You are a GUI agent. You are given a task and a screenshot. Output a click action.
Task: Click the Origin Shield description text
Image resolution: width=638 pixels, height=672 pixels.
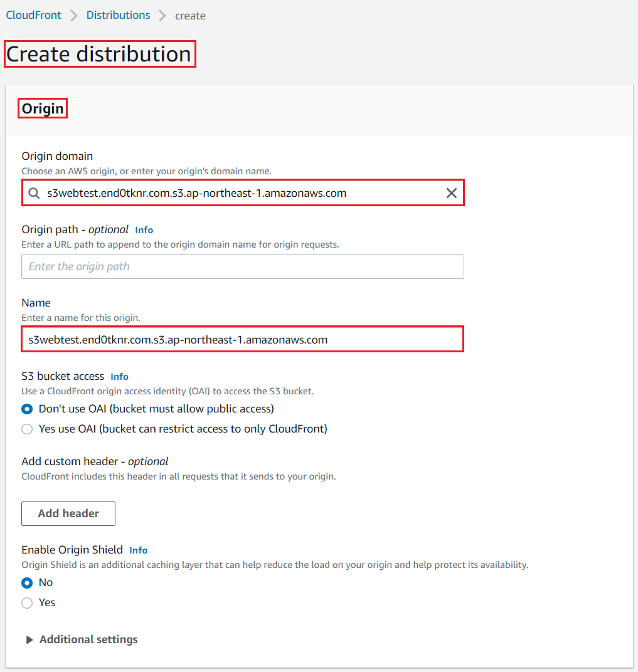(x=275, y=565)
